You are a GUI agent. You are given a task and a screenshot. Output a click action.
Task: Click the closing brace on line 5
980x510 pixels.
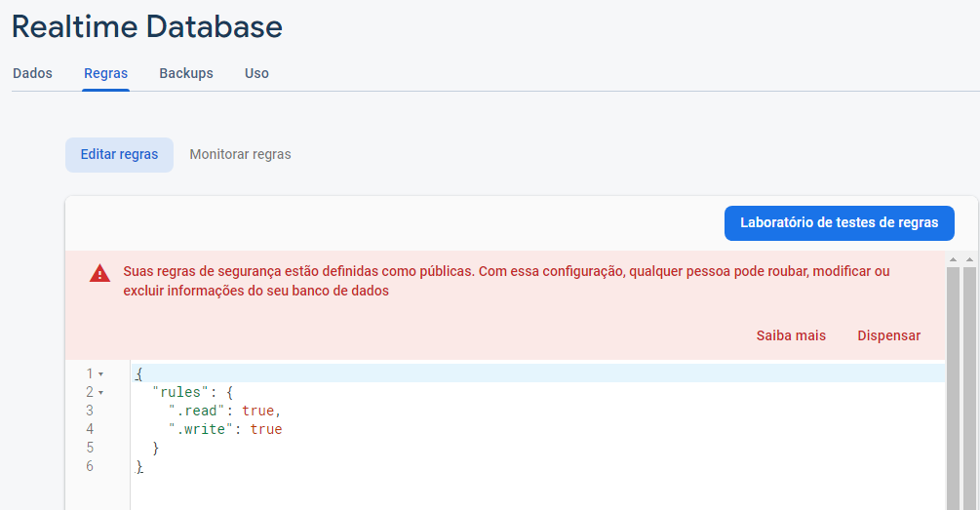coord(156,448)
